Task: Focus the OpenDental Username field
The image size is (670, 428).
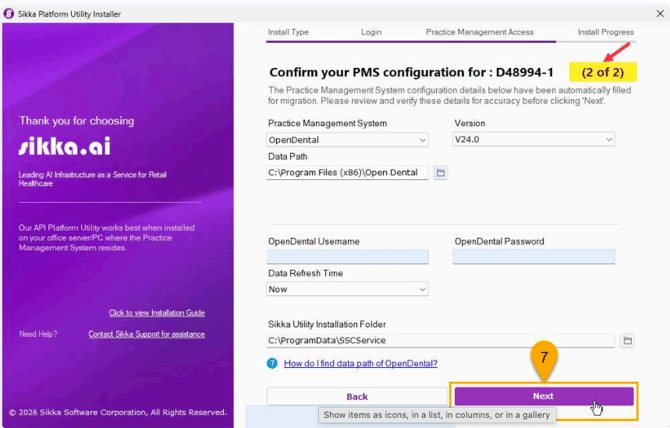Action: pyautogui.click(x=348, y=257)
